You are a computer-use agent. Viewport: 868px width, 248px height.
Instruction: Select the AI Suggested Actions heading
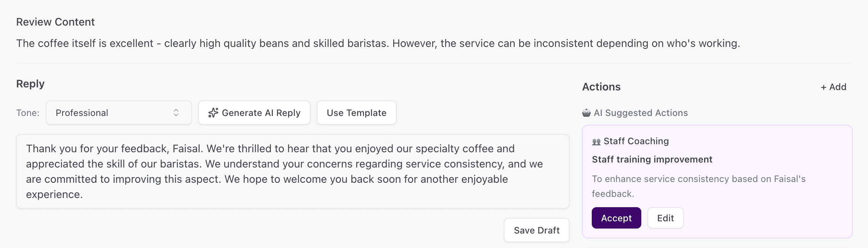pos(641,113)
